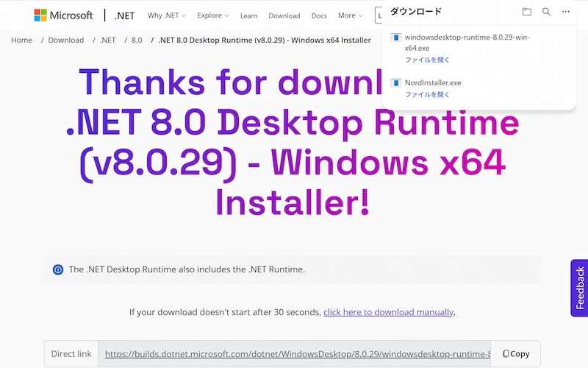The width and height of the screenshot is (588, 368).
Task: Open the Download nav item
Action: 284,15
